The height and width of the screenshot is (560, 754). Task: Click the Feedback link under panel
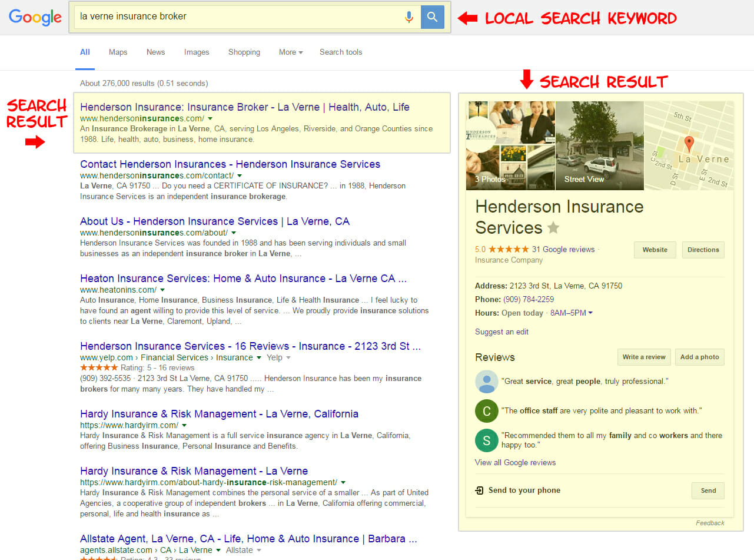tap(710, 523)
